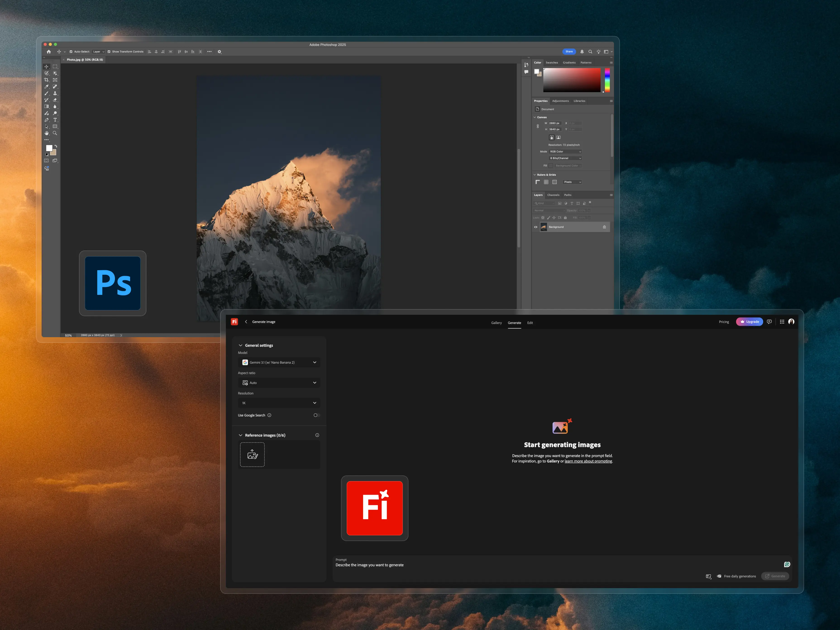
Task: Open the Firefly feedback chat icon
Action: (769, 322)
